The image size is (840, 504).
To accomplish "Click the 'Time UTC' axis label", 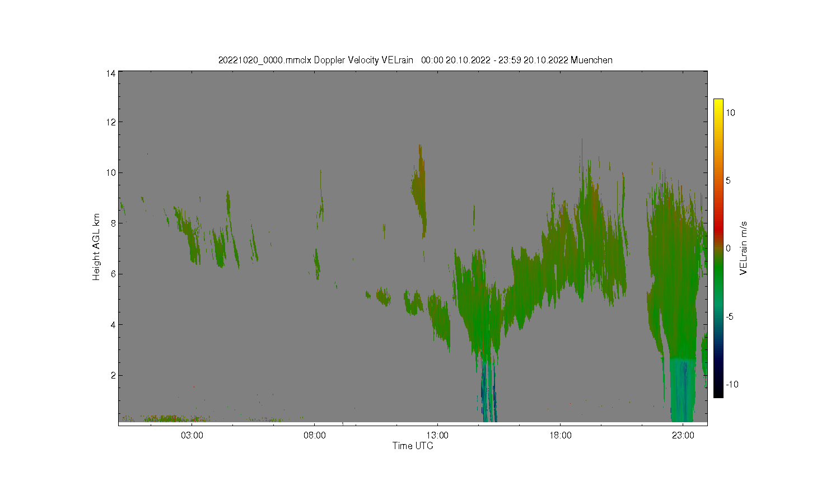I will click(413, 446).
